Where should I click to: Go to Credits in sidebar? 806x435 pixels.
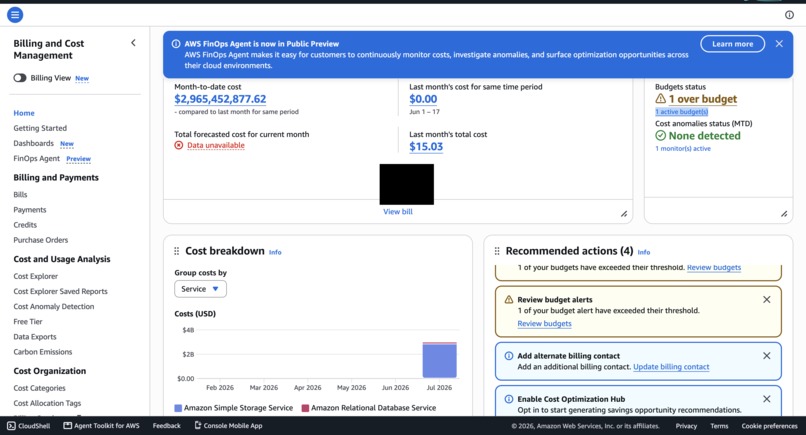tap(25, 225)
